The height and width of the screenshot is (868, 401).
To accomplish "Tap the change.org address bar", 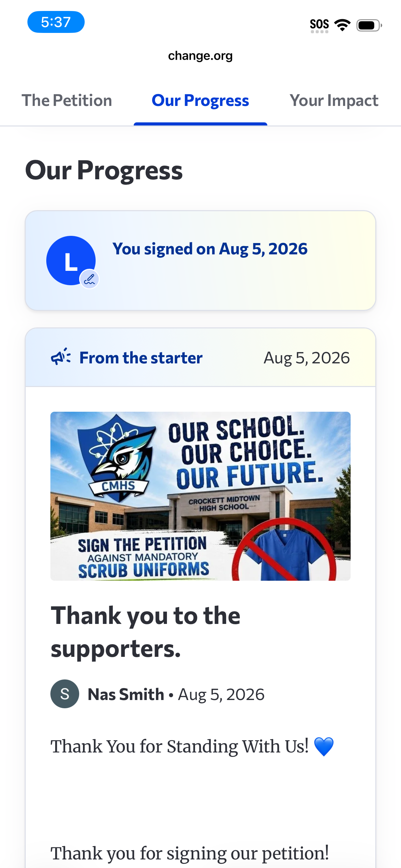I will pos(200,56).
